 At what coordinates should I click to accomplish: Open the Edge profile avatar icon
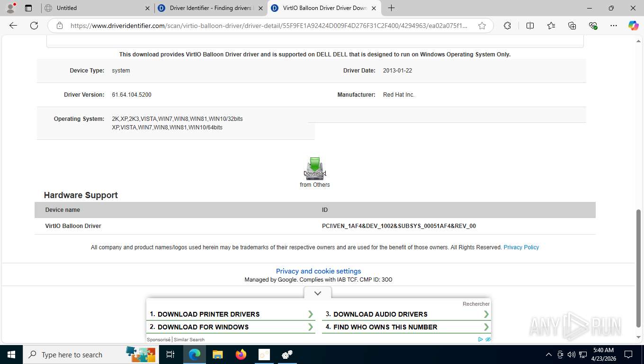click(x=10, y=8)
